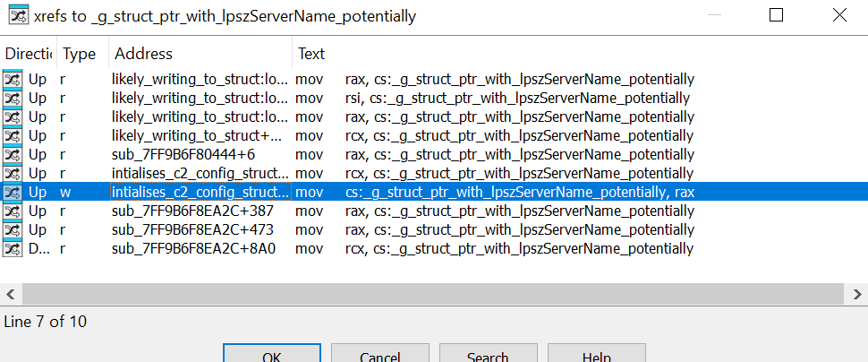868x362 pixels.
Task: Sort xrefs by the Type column header
Action: (x=80, y=54)
